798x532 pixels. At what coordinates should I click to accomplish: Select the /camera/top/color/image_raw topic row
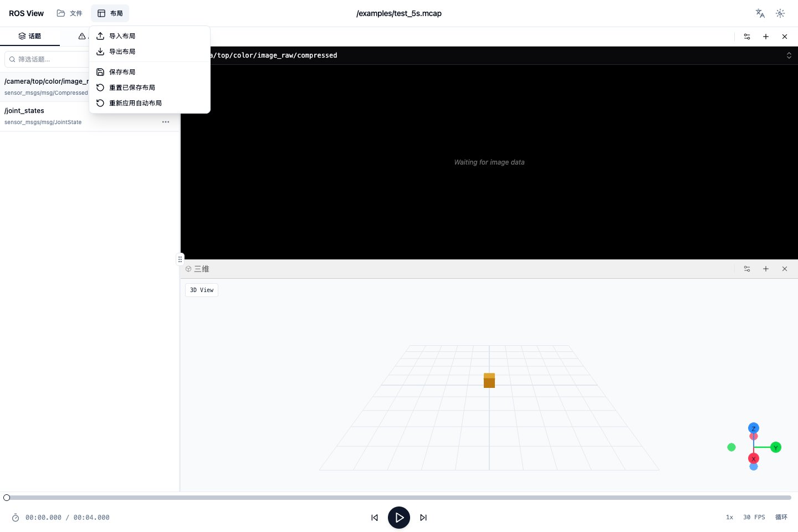click(x=45, y=87)
